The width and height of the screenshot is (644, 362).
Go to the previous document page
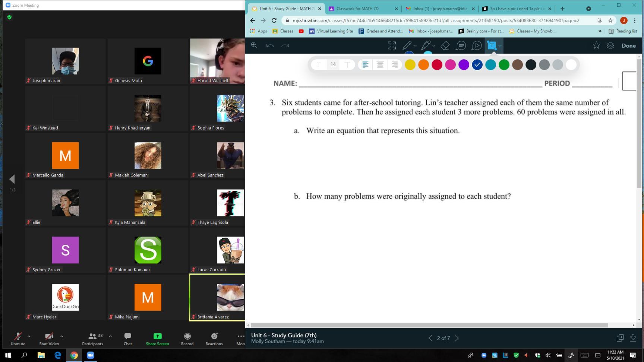tap(430, 338)
